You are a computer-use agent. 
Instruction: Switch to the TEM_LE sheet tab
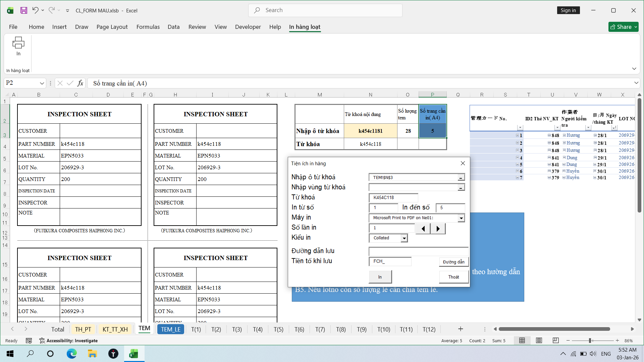point(170,329)
